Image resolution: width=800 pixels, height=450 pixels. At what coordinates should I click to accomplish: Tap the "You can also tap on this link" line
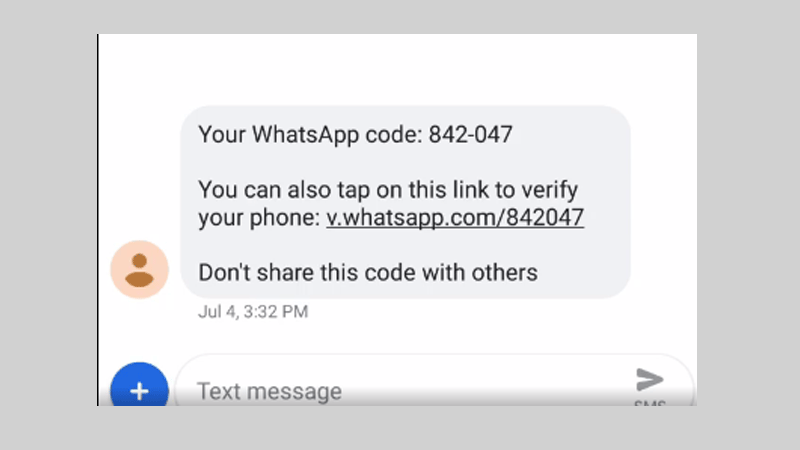pyautogui.click(x=388, y=190)
